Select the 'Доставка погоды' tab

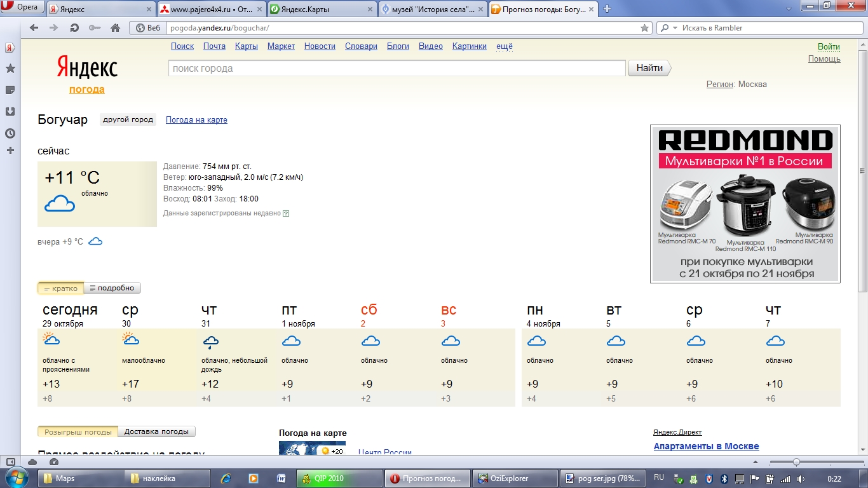pos(156,431)
